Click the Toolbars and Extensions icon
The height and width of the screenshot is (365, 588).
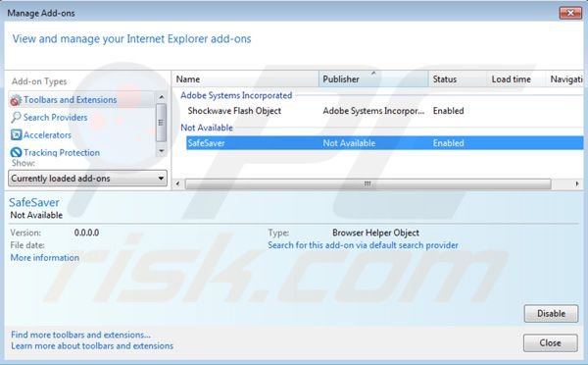16,100
